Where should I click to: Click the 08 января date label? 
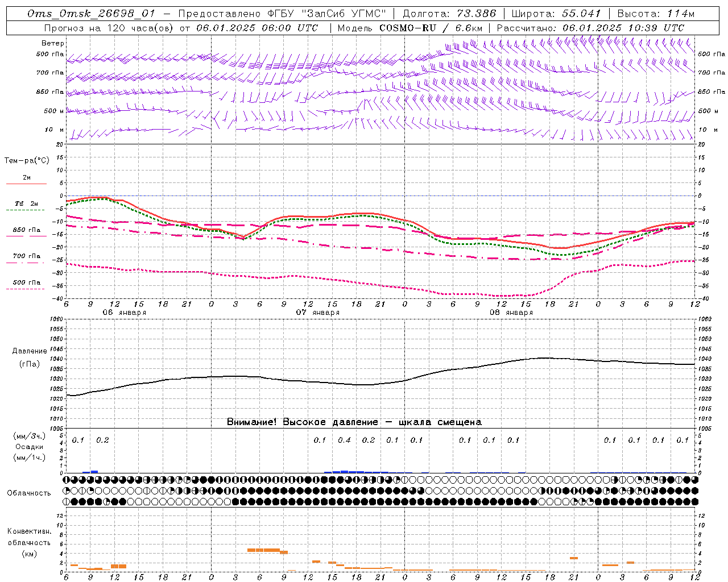tap(511, 313)
